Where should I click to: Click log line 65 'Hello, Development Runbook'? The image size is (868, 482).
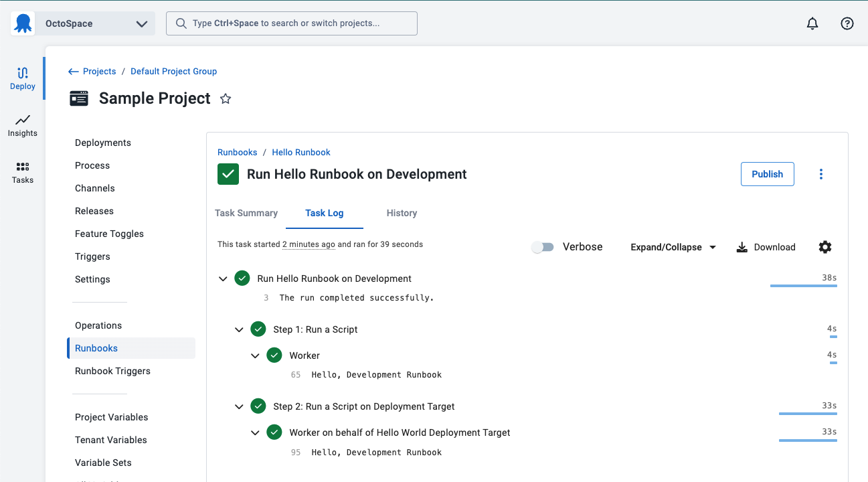tap(377, 375)
